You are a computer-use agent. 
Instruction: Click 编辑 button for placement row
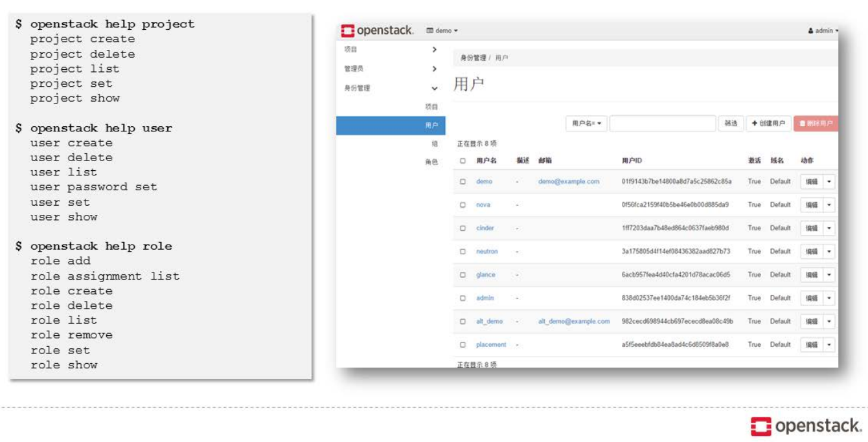[x=812, y=345]
